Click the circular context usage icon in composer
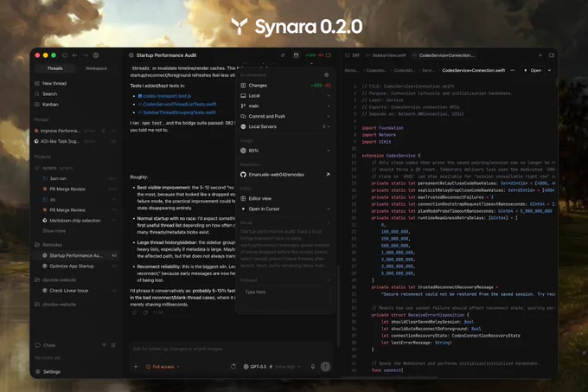 233,367
